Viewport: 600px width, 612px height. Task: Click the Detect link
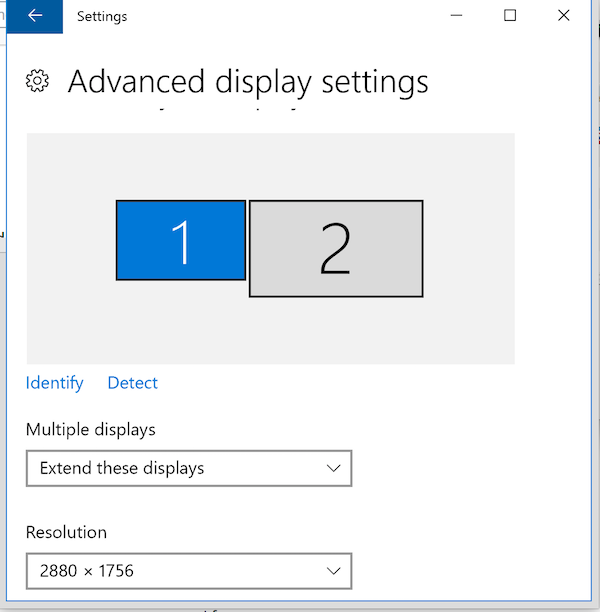(x=133, y=383)
